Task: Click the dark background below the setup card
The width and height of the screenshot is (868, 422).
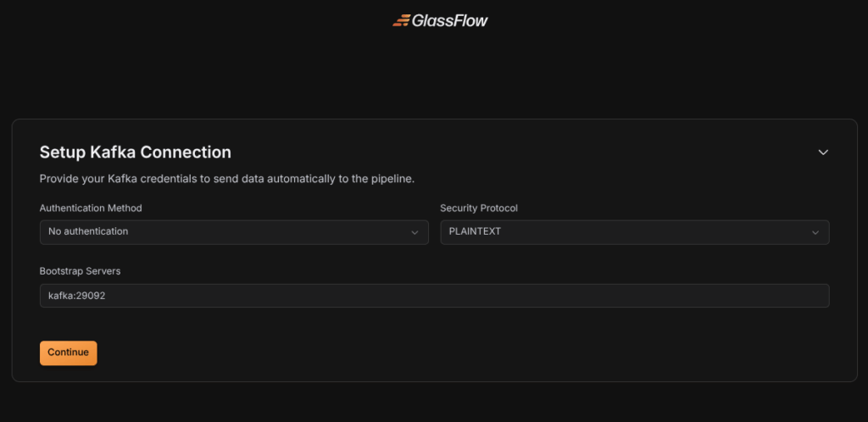Action: [434, 403]
